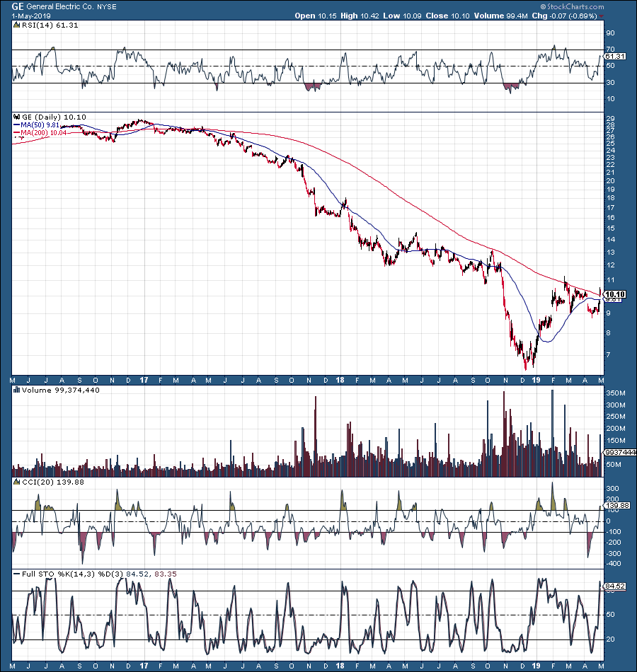Click the 18 year label on bottom axis
Screen dimensions: 637x672
tap(340, 666)
